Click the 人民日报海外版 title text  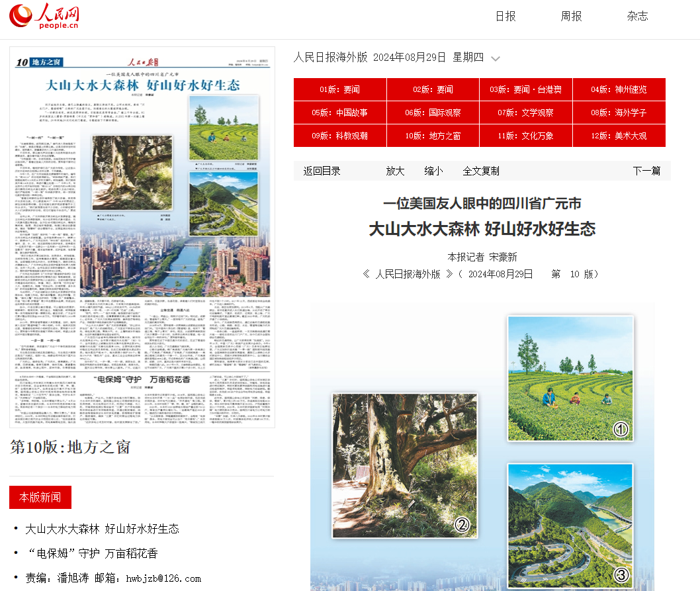330,57
